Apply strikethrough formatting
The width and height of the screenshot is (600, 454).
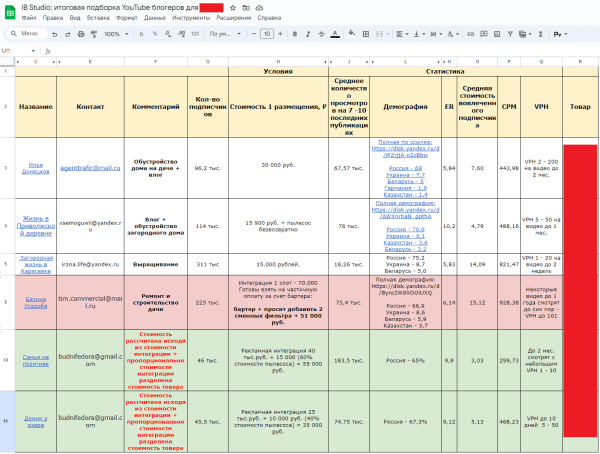click(x=320, y=34)
